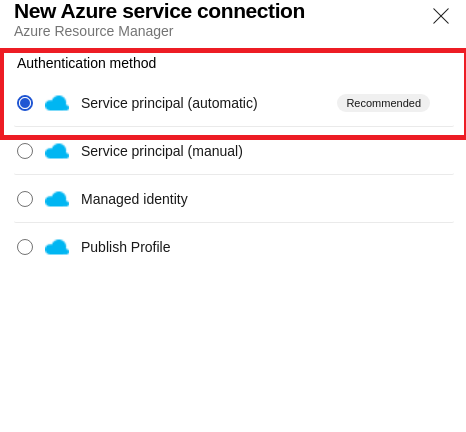Click the Publish Profile option text
Viewport: 466px width, 432px height.
(x=126, y=247)
